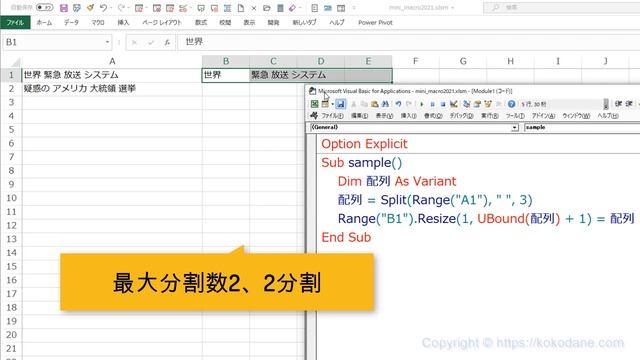The height and width of the screenshot is (360, 640).
Task: Switch to the ページ レイアウト ribbon tab
Action: (162, 22)
